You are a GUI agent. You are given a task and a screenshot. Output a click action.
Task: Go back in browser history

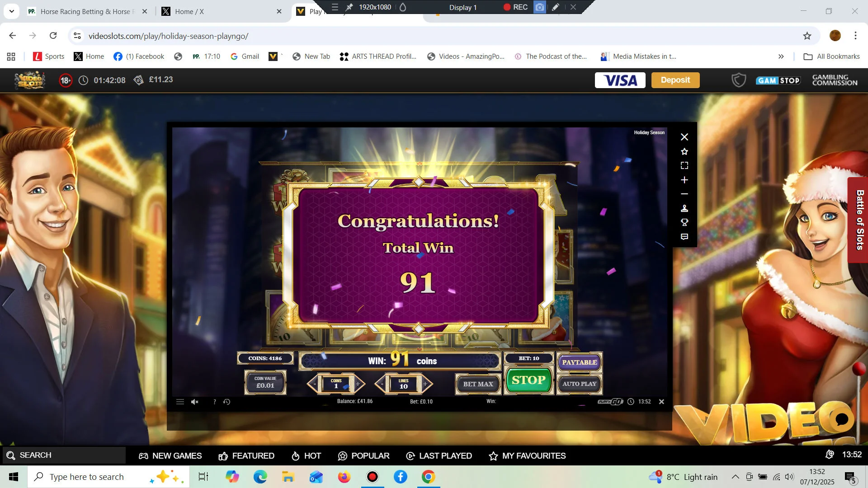13,36
